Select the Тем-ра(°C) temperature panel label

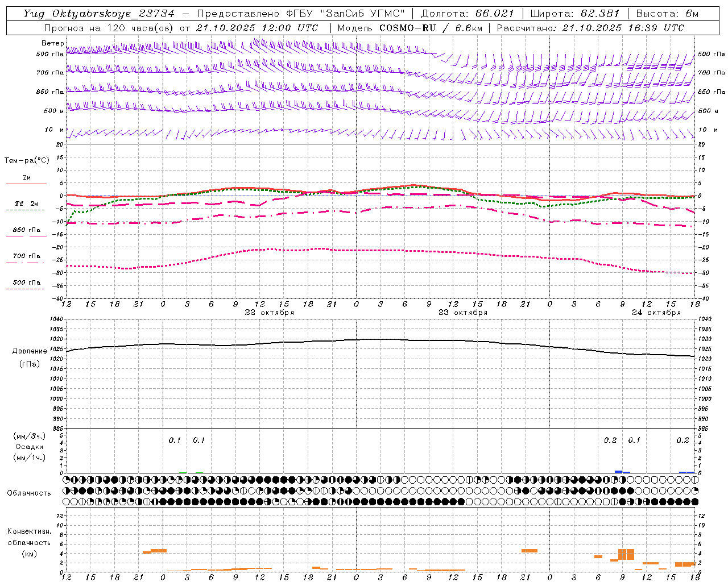tap(27, 161)
